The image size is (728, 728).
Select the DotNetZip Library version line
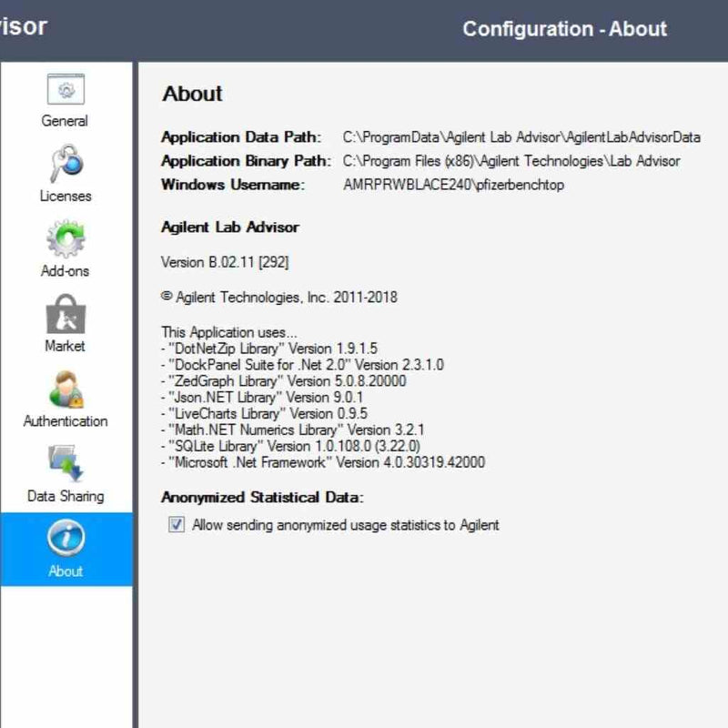pyautogui.click(x=269, y=349)
